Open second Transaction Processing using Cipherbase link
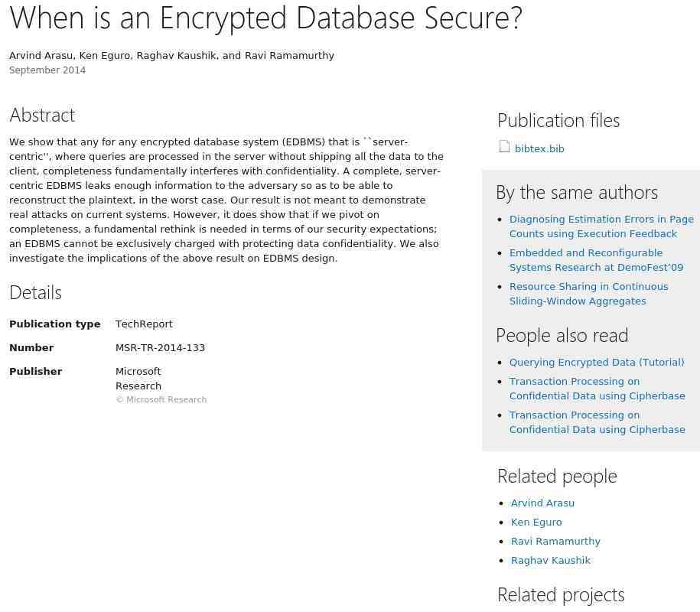This screenshot has height=612, width=700. click(x=597, y=422)
